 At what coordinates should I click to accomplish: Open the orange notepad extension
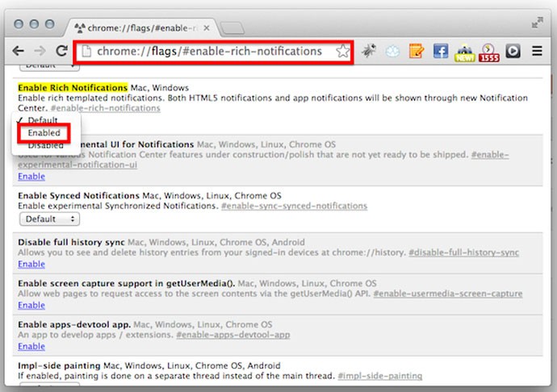point(417,52)
